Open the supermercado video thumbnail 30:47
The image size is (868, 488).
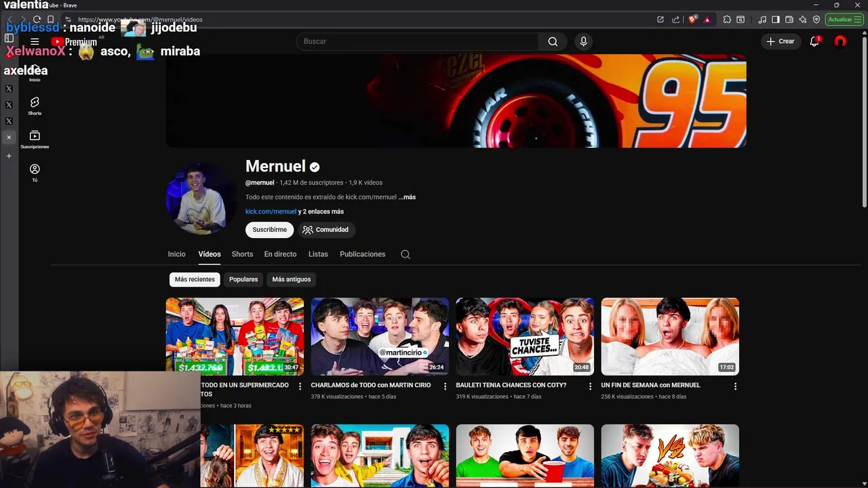[x=235, y=337]
